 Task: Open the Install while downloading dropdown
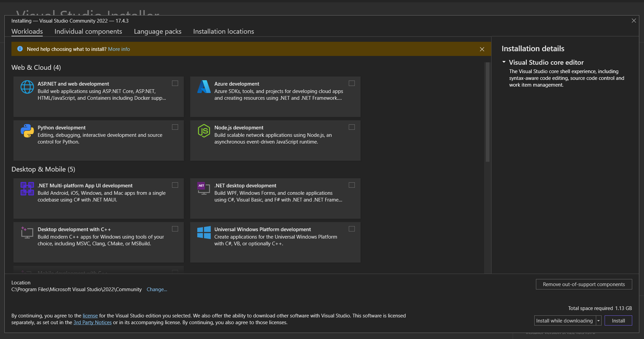click(x=599, y=321)
